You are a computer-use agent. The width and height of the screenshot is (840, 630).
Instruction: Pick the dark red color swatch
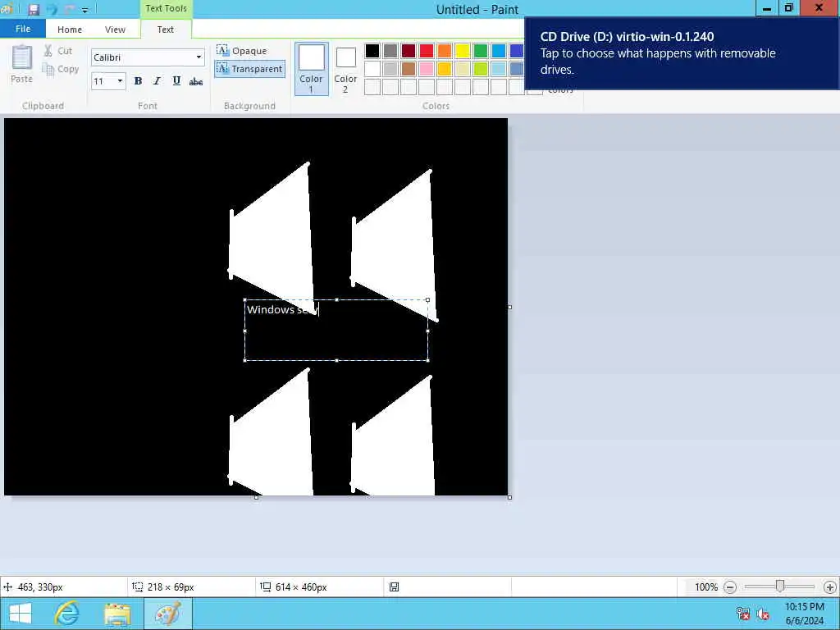pos(409,51)
